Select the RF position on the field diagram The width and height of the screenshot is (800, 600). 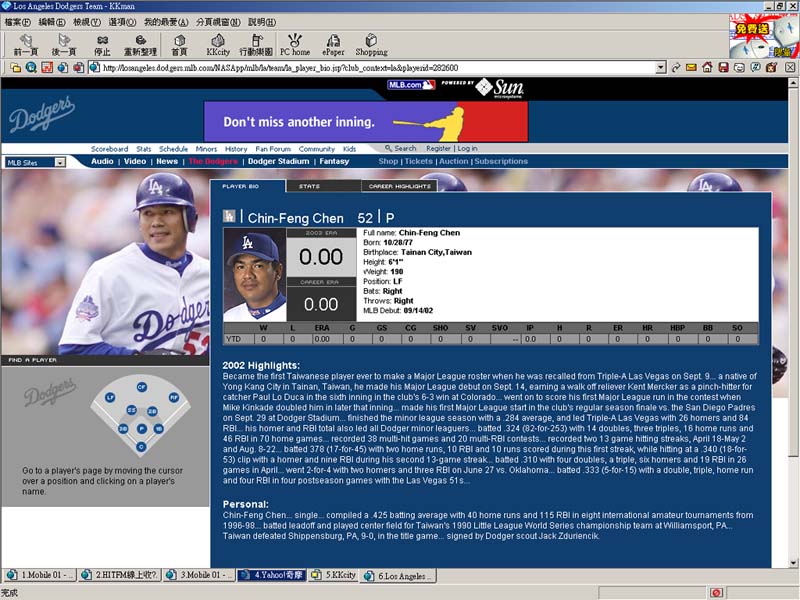[174, 397]
